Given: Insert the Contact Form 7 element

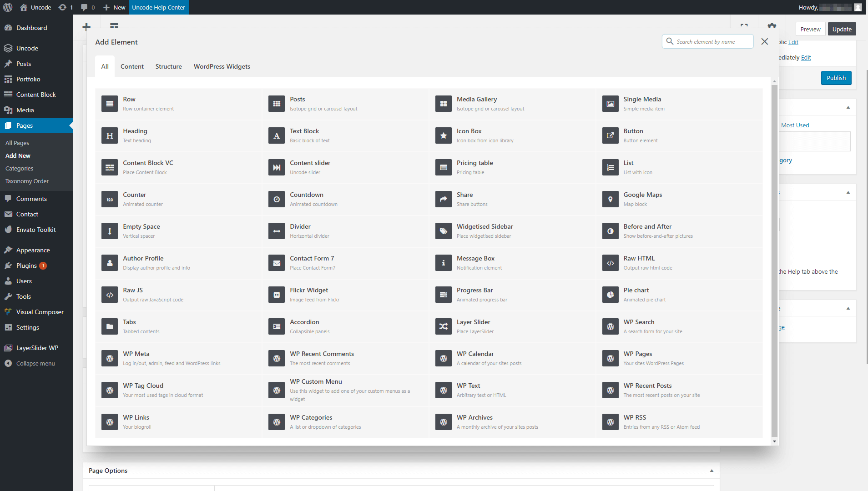Looking at the screenshot, I should point(345,263).
